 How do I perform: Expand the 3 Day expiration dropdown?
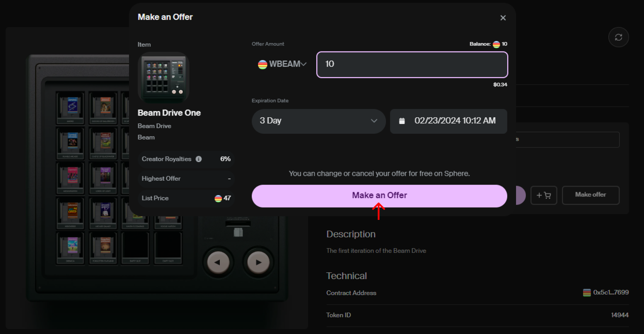[x=318, y=121]
